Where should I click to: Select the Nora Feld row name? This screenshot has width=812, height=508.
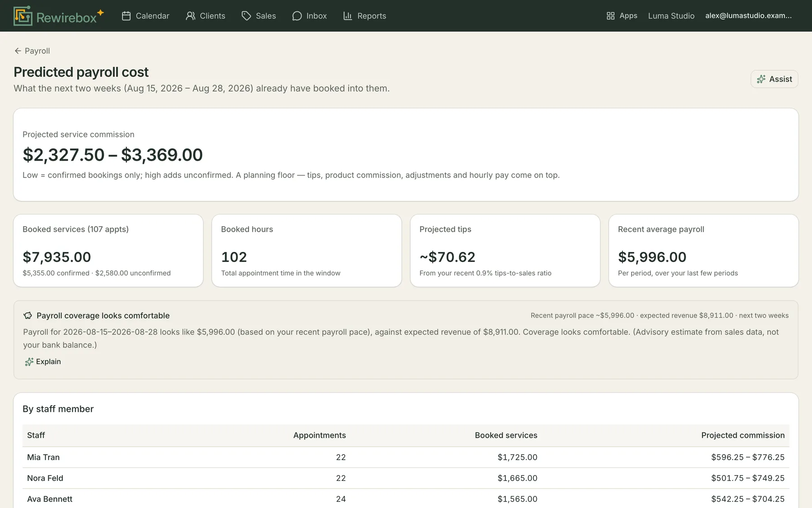click(x=45, y=478)
